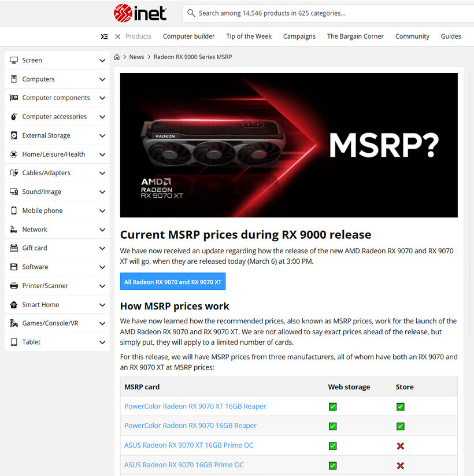Viewport: 474px width, 476px height.
Task: Click the Sound/Image icon
Action: coord(14,191)
